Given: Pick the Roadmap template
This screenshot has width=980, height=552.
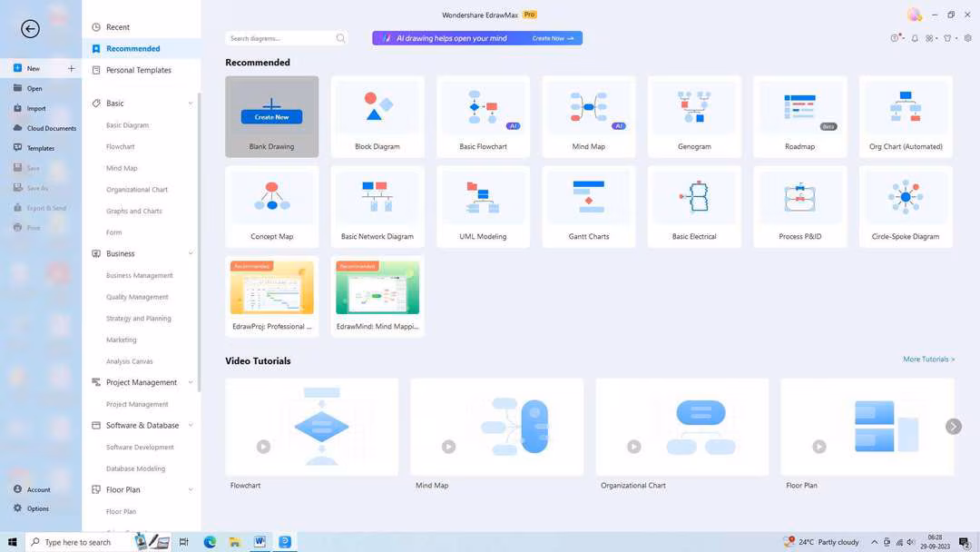Looking at the screenshot, I should [800, 116].
